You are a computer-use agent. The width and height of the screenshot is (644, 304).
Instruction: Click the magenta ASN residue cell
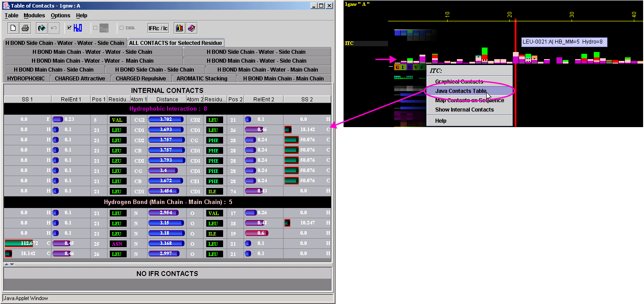[117, 244]
